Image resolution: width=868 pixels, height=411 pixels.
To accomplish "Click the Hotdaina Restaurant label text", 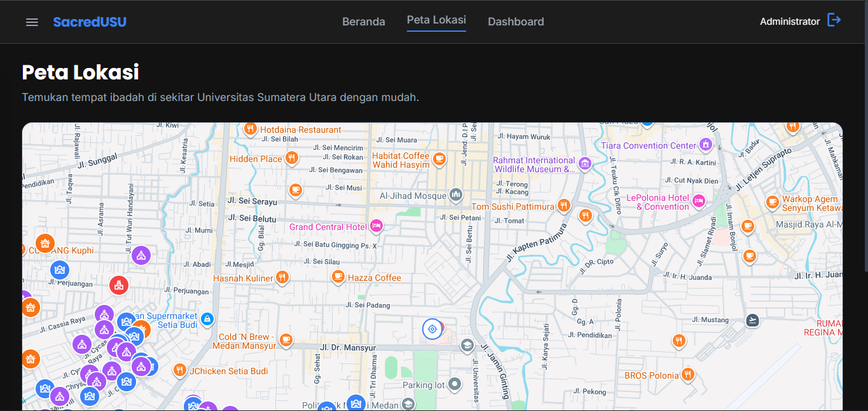I will tap(301, 130).
